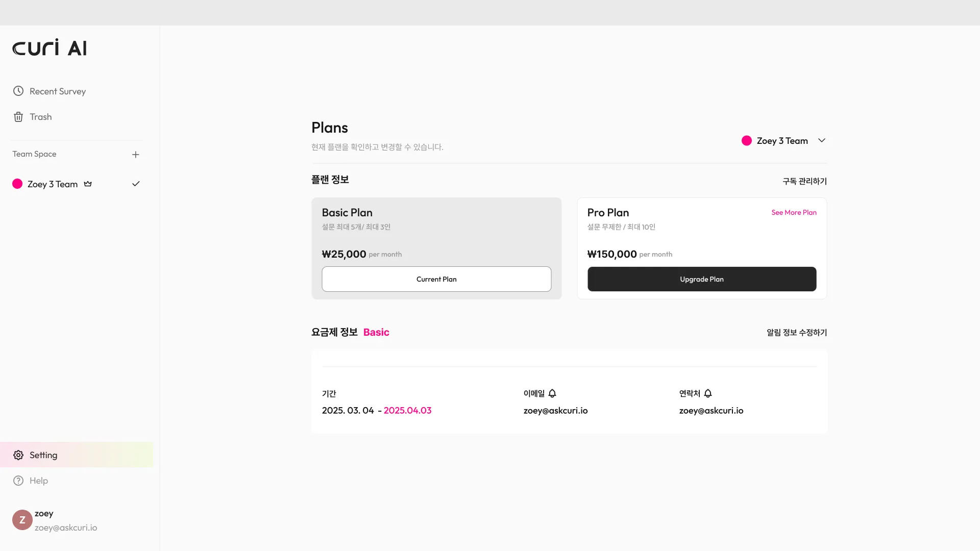980x551 pixels.
Task: Click the bell icon next to 이메일
Action: click(x=552, y=393)
